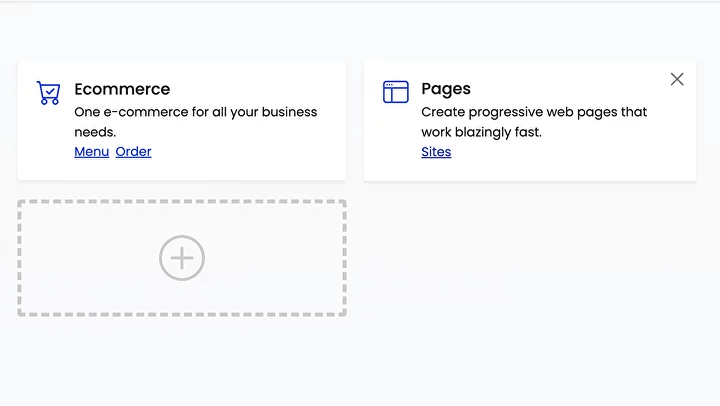
Task: Select the Pages card title
Action: [x=446, y=89]
